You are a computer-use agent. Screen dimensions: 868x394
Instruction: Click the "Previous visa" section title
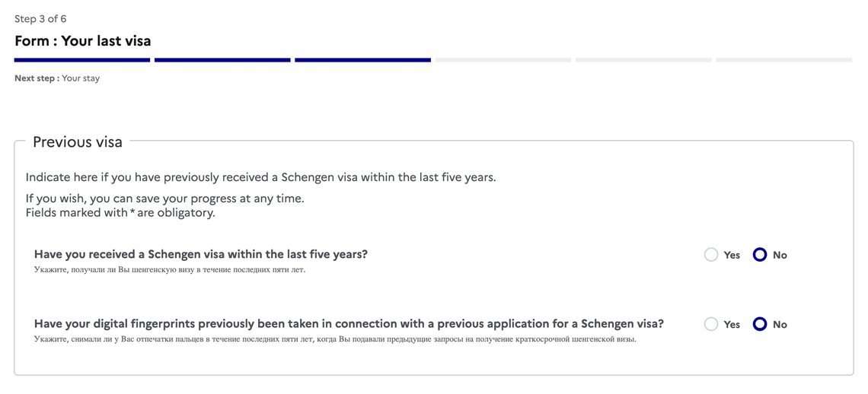(78, 142)
